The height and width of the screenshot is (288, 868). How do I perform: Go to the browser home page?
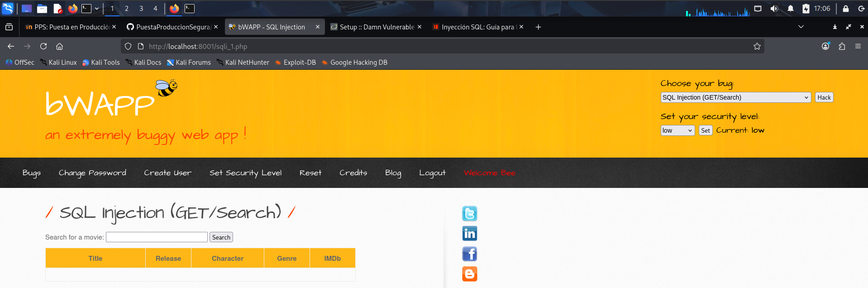59,46
